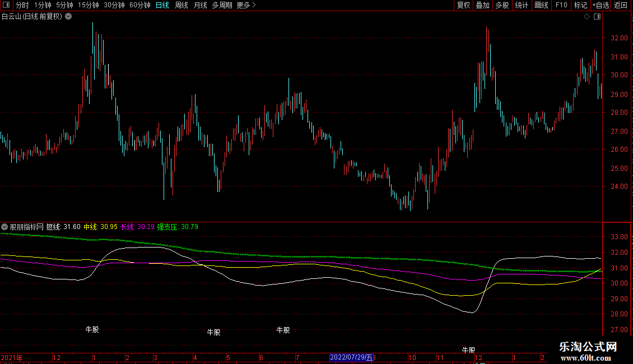This screenshot has width=633, height=364.
Task: Toggle the side panel icon in chart header
Action: point(597,17)
